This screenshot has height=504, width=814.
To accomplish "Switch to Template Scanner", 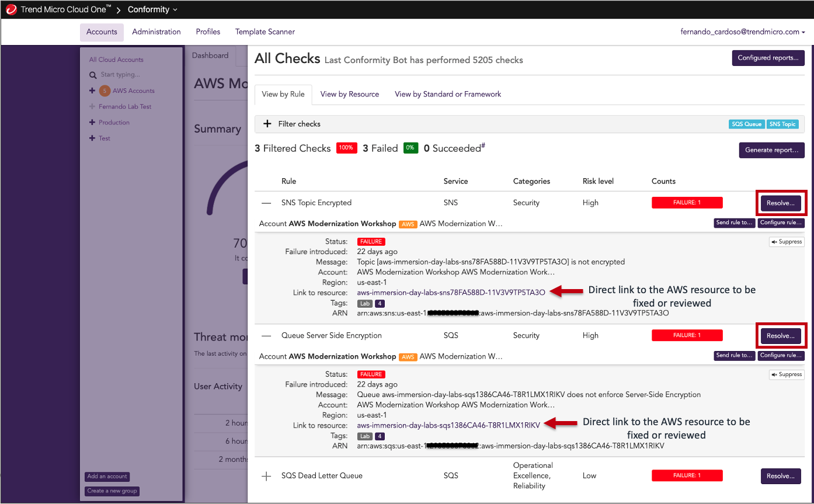I will coord(265,32).
